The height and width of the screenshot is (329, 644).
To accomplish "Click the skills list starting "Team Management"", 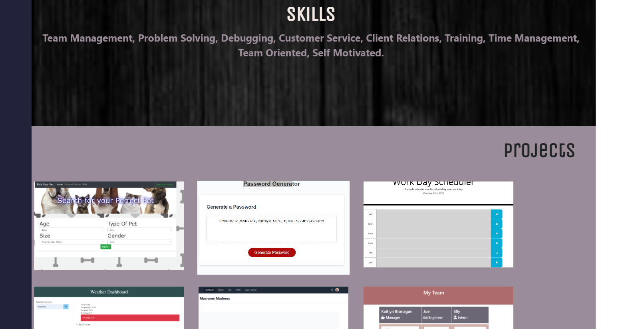I will pyautogui.click(x=311, y=46).
